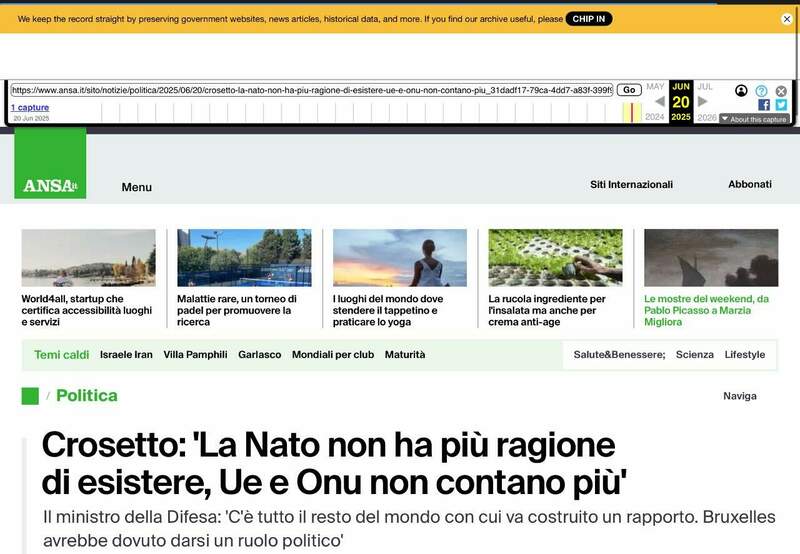Open the Menu navigation
800x554 pixels.
coord(137,187)
